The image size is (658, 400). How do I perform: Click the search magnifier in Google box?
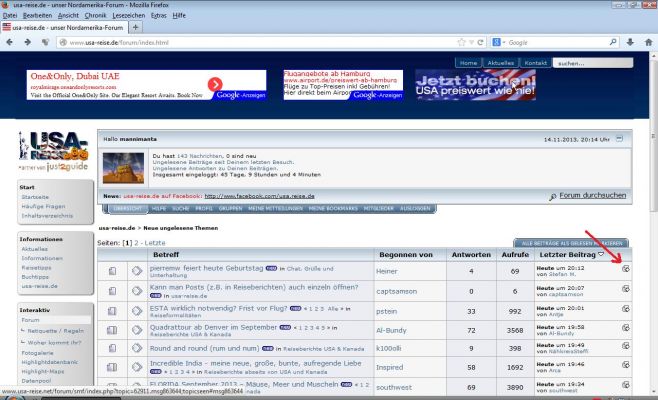pyautogui.click(x=613, y=42)
